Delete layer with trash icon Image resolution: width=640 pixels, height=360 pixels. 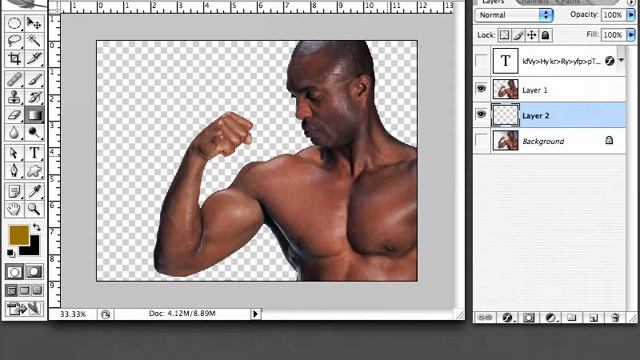tap(616, 318)
